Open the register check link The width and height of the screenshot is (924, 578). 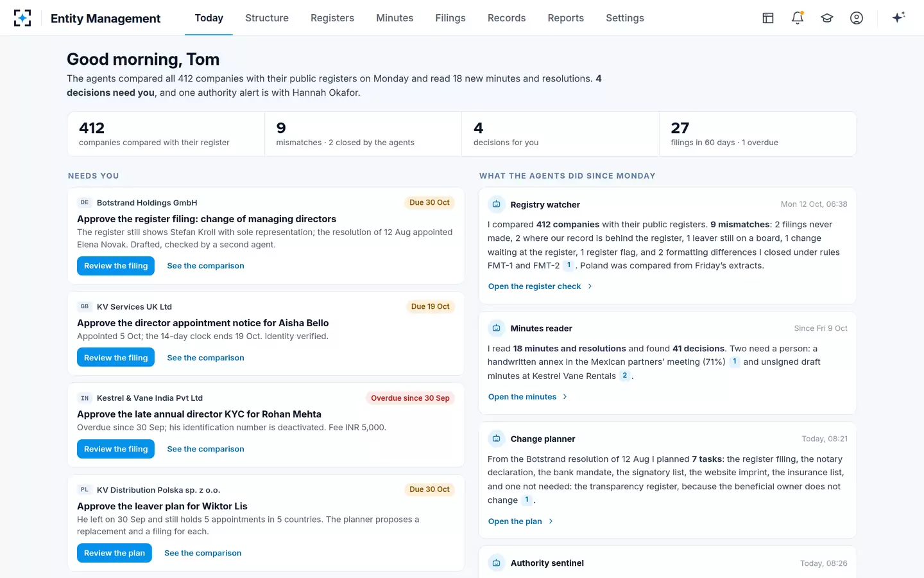[540, 286]
